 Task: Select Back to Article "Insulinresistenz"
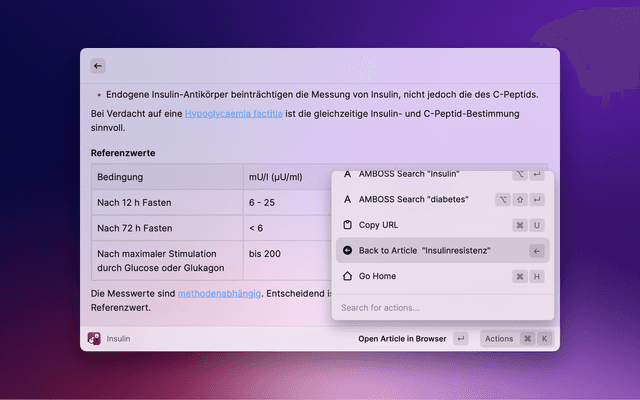tap(425, 251)
